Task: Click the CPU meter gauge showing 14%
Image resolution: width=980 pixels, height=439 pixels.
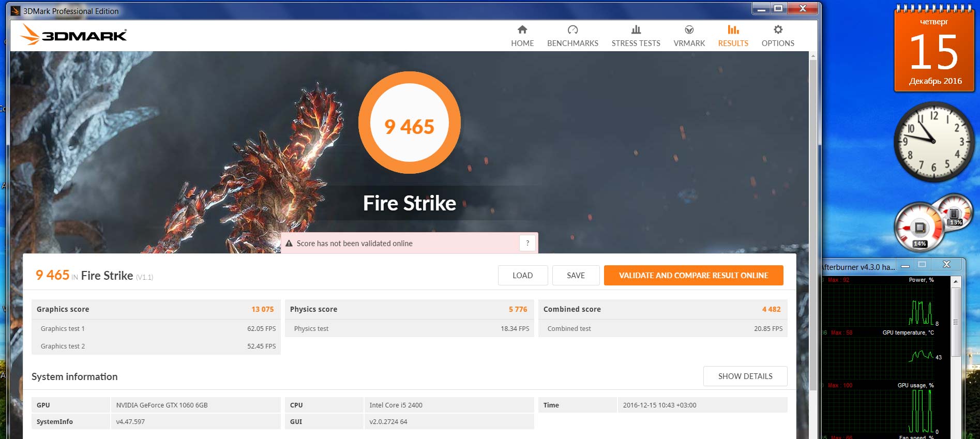Action: tap(919, 228)
